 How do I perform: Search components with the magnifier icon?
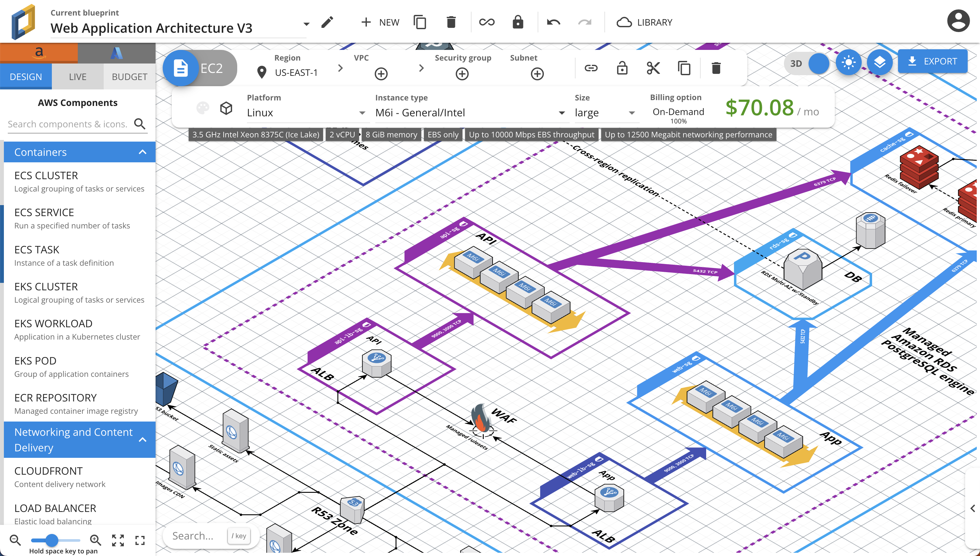coord(140,124)
